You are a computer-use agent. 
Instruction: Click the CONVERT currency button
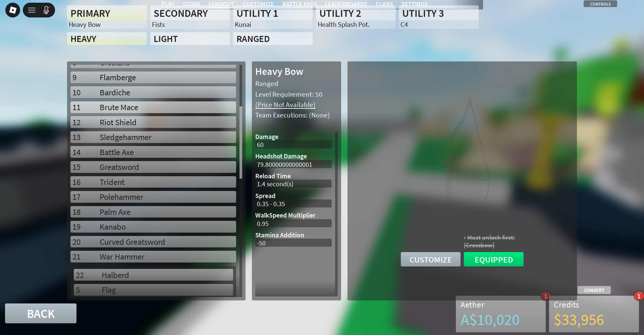pos(594,290)
